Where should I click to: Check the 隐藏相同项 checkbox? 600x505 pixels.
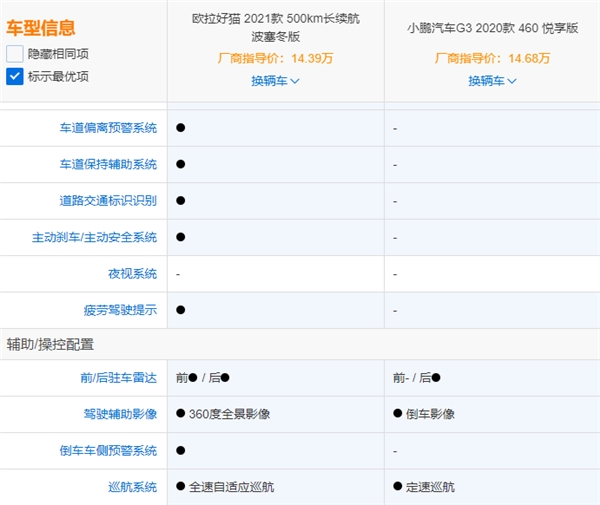pos(15,54)
